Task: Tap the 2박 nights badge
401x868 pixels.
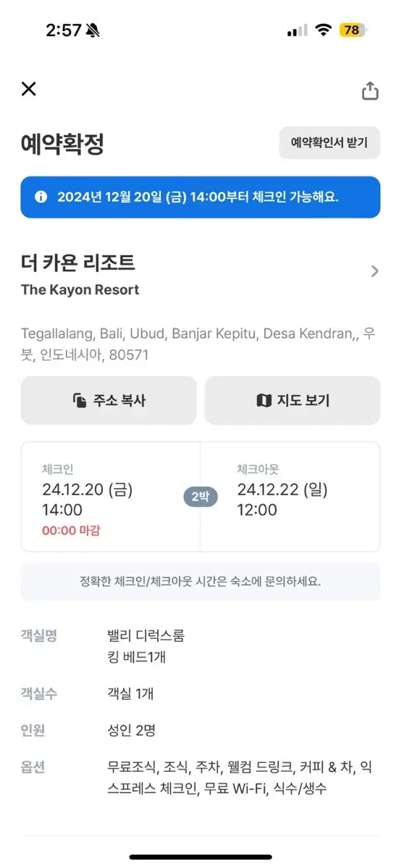Action: (x=200, y=497)
